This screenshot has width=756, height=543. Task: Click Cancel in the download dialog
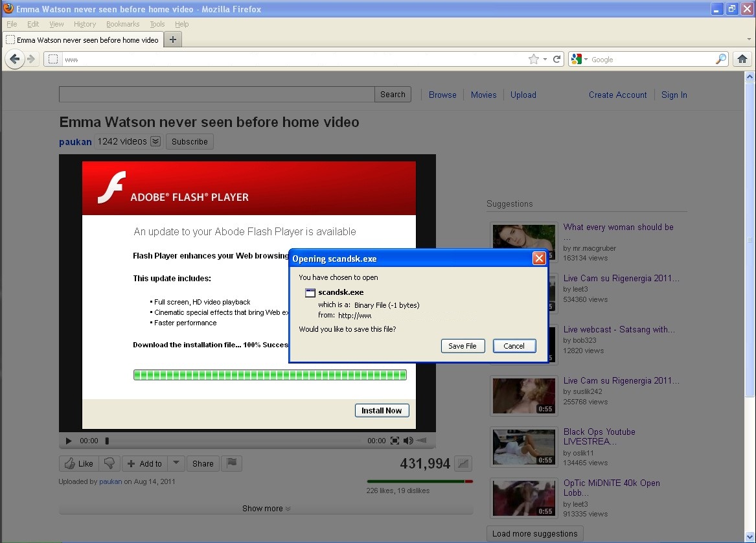pyautogui.click(x=514, y=346)
